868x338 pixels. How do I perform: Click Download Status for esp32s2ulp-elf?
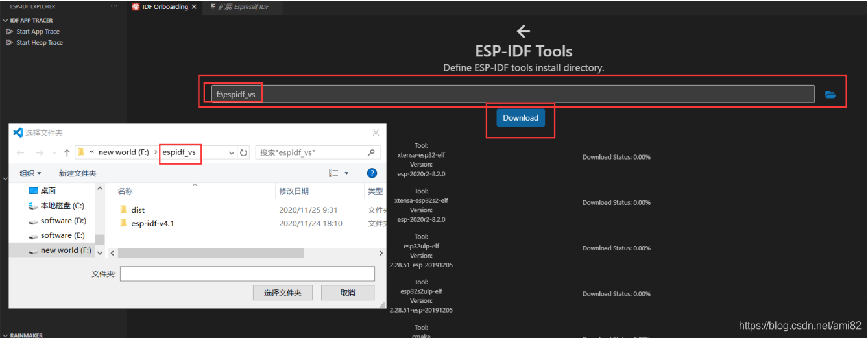pyautogui.click(x=616, y=293)
